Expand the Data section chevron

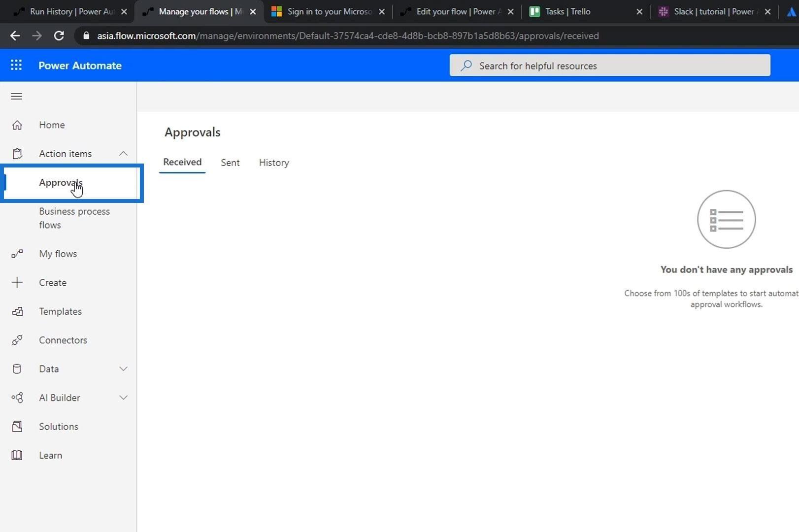coord(123,369)
